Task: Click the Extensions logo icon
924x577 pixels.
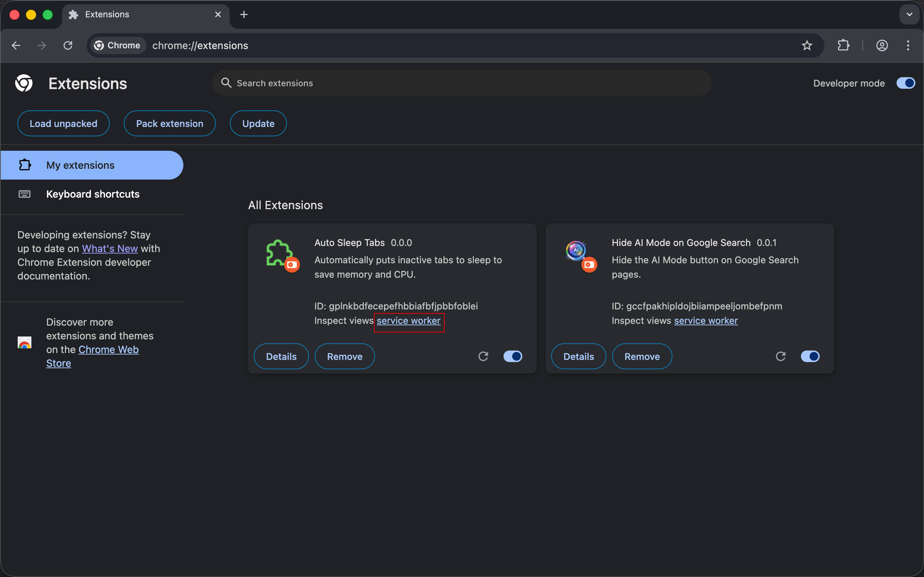Action: [23, 83]
